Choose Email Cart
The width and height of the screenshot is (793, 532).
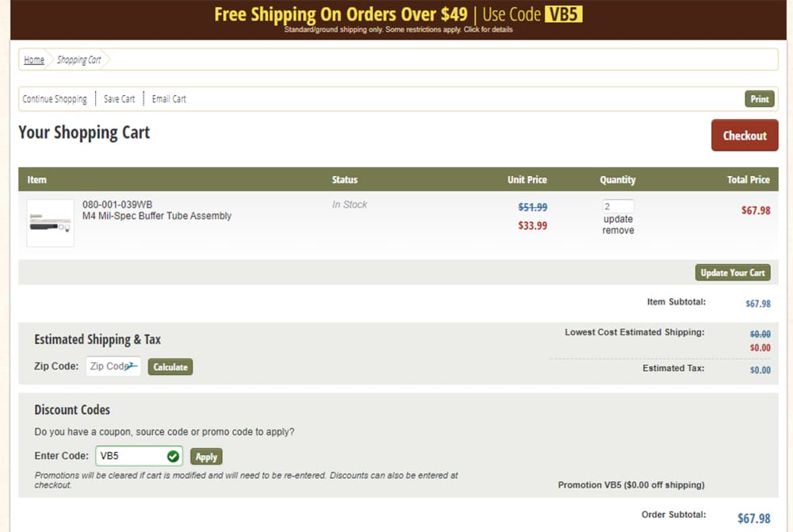coord(169,99)
